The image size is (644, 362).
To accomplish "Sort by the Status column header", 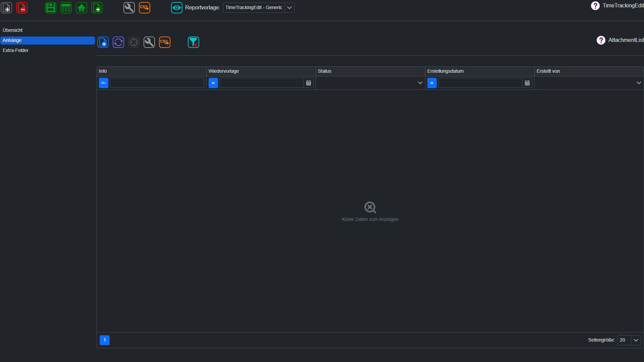I will coord(370,71).
